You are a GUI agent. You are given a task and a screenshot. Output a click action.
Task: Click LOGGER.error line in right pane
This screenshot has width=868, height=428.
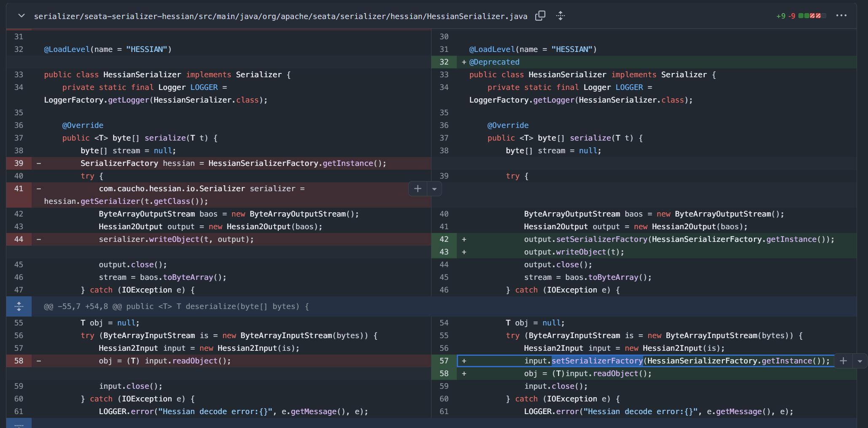click(x=658, y=412)
